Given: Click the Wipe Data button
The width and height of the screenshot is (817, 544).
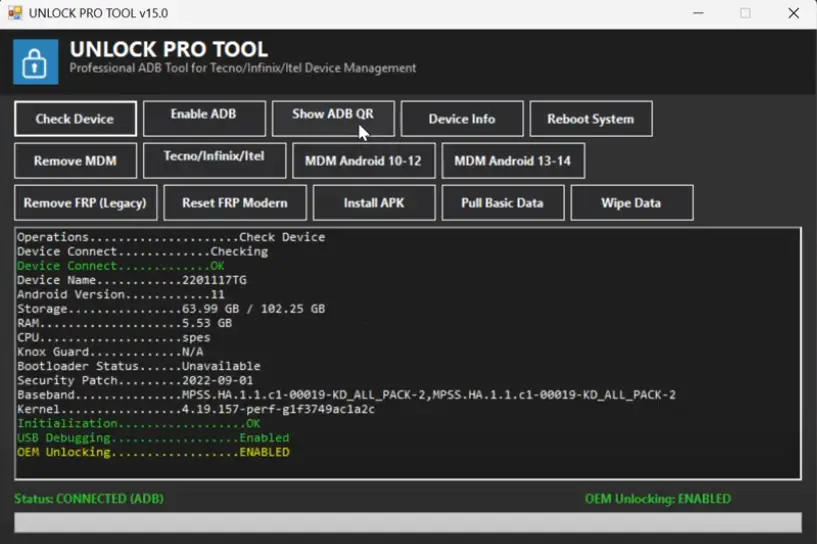Looking at the screenshot, I should point(632,203).
